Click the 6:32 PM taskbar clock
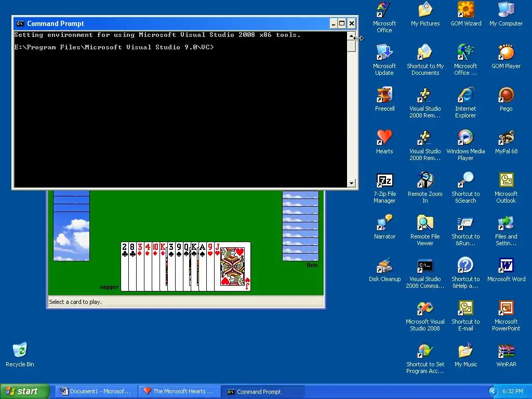532x399 pixels. [513, 392]
